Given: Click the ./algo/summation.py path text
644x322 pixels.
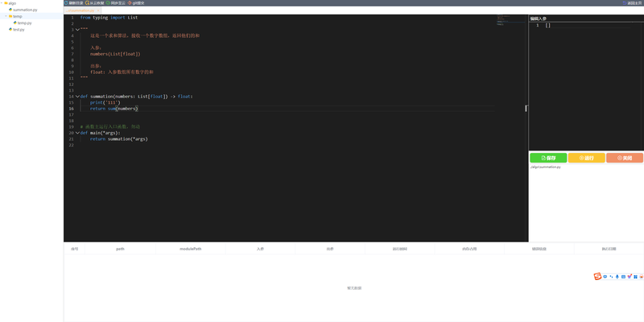Looking at the screenshot, I should tap(546, 167).
